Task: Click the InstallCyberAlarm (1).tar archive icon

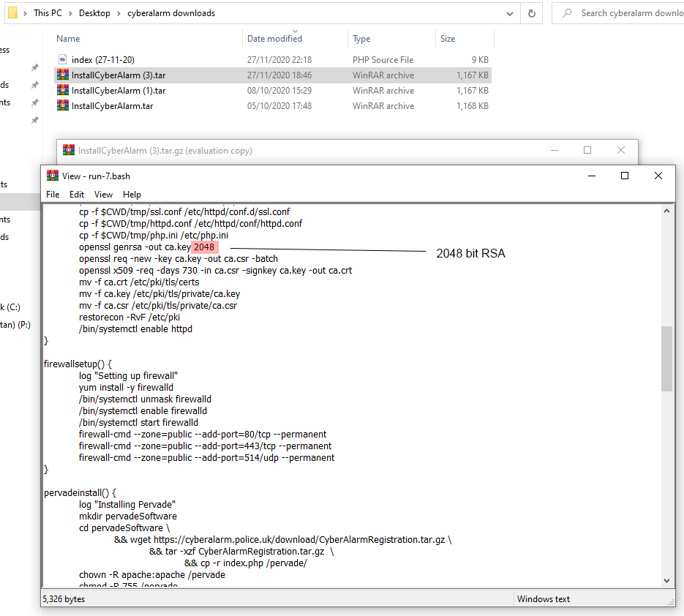Action: click(x=63, y=91)
